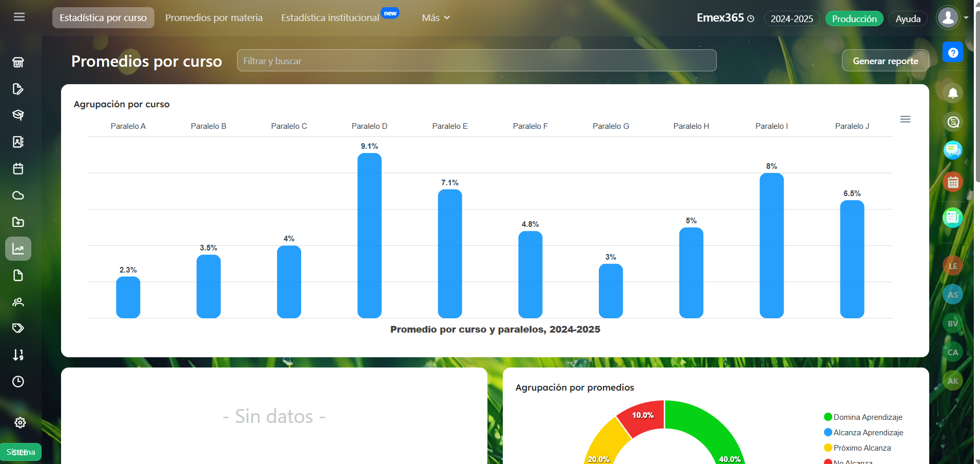Click the Paralelo A bar showing 2.3%
980x464 pixels.
pos(128,297)
